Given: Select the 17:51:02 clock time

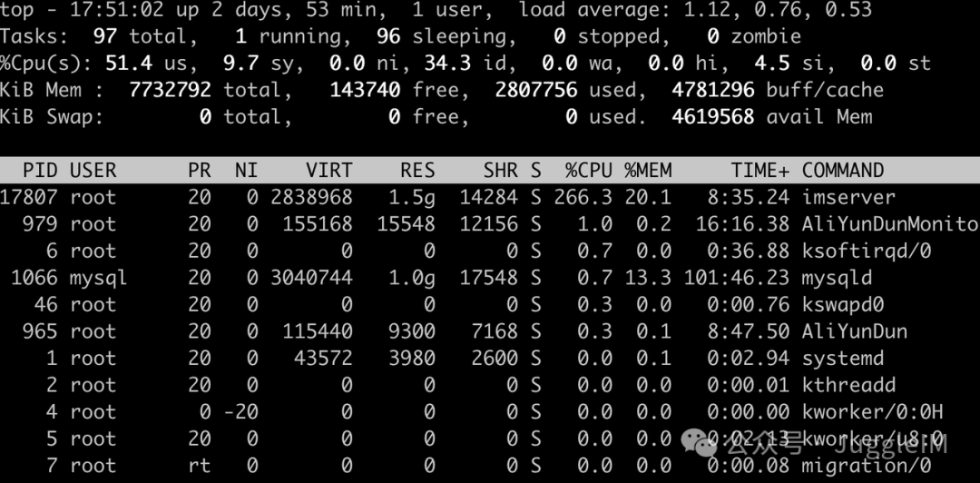Looking at the screenshot, I should click(117, 10).
